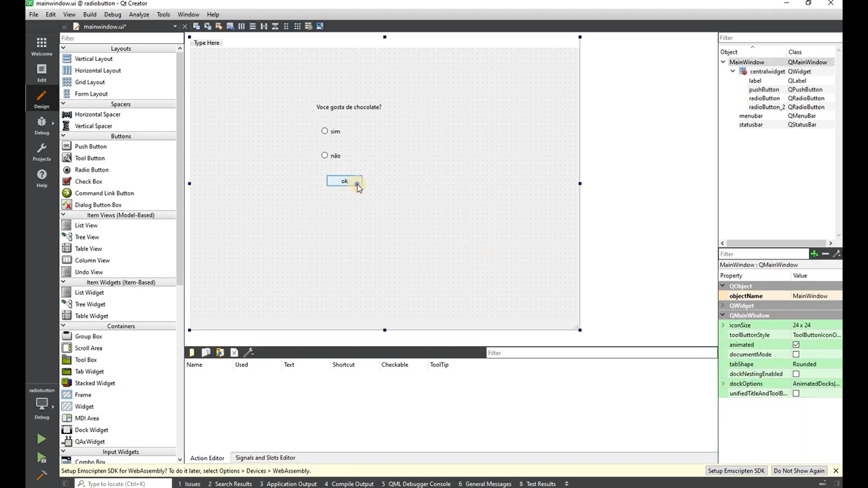Collapse the Layouts category in widget box
868x488 pixels.
click(63, 48)
